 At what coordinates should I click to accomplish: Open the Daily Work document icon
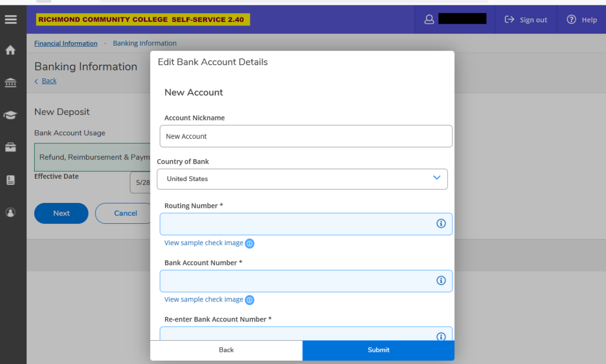(x=10, y=180)
